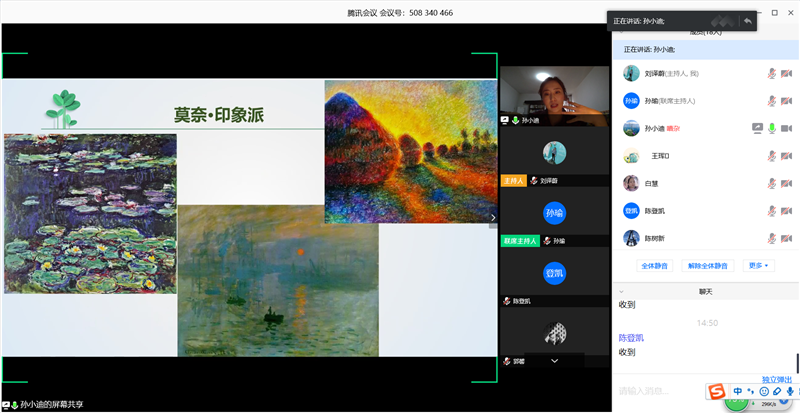This screenshot has width=800, height=413.
Task: Toggle 刘泽蔚's camera in member list
Action: click(x=786, y=74)
